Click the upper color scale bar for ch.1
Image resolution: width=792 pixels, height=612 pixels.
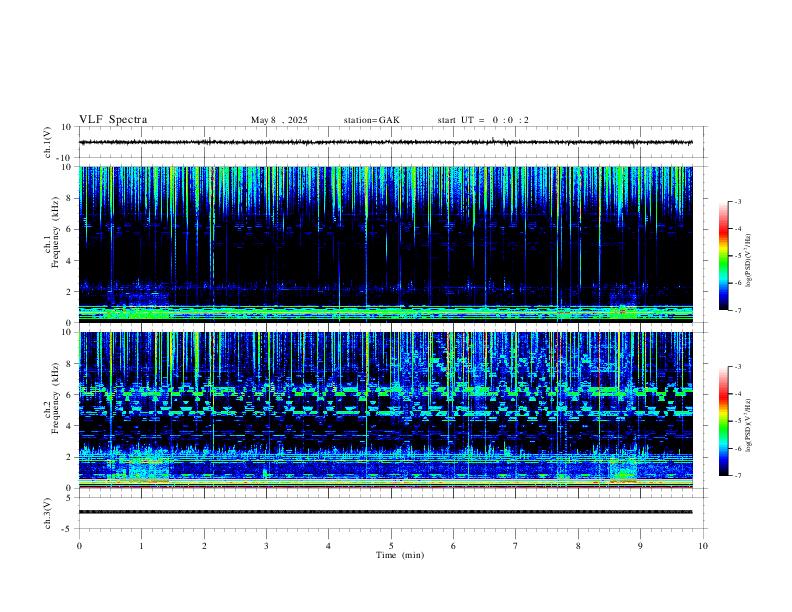723,256
